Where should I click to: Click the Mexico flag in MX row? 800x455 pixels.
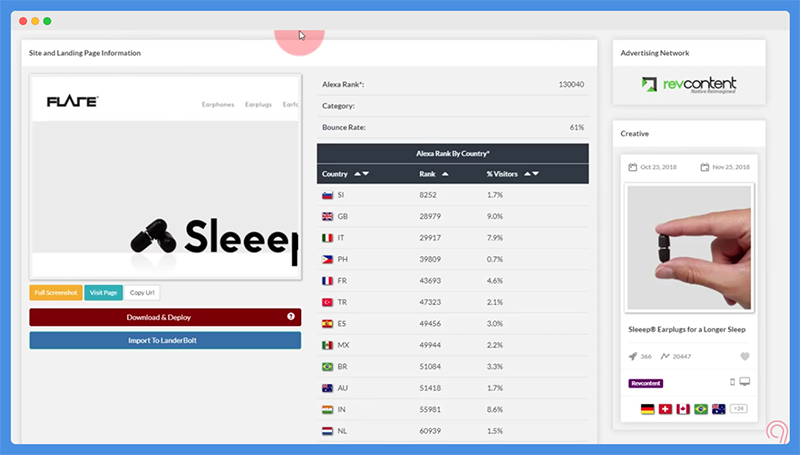[x=328, y=345]
